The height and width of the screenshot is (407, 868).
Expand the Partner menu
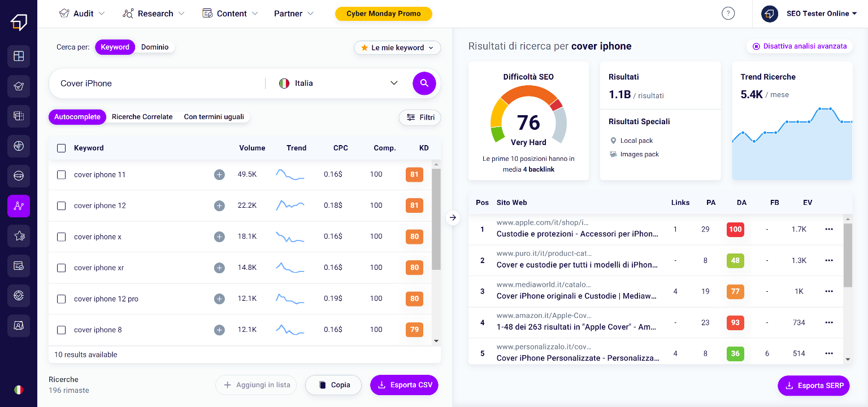coord(294,14)
